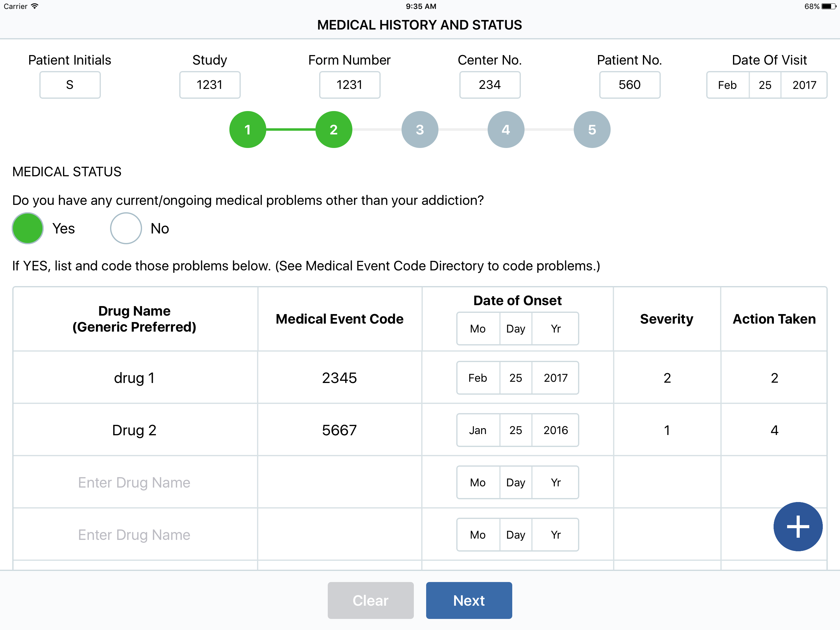This screenshot has height=630, width=840.
Task: Set onset date in first empty row
Action: coord(517,482)
